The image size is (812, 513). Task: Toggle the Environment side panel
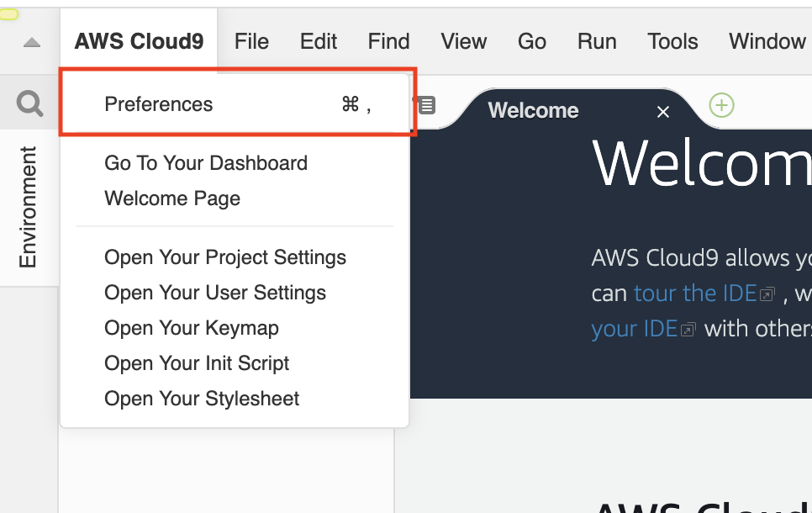pos(28,207)
